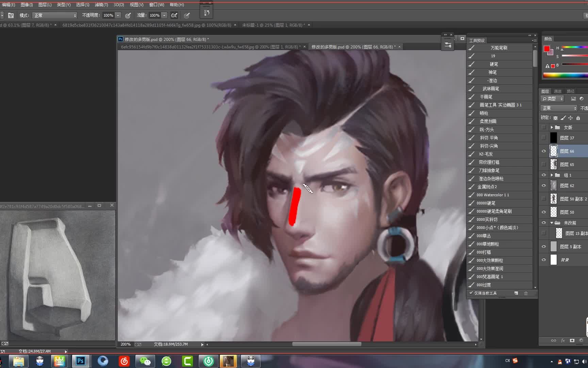Viewport: 588px width, 368px height.
Task: Click the color spectrum ramp bar
Action: [565, 75]
